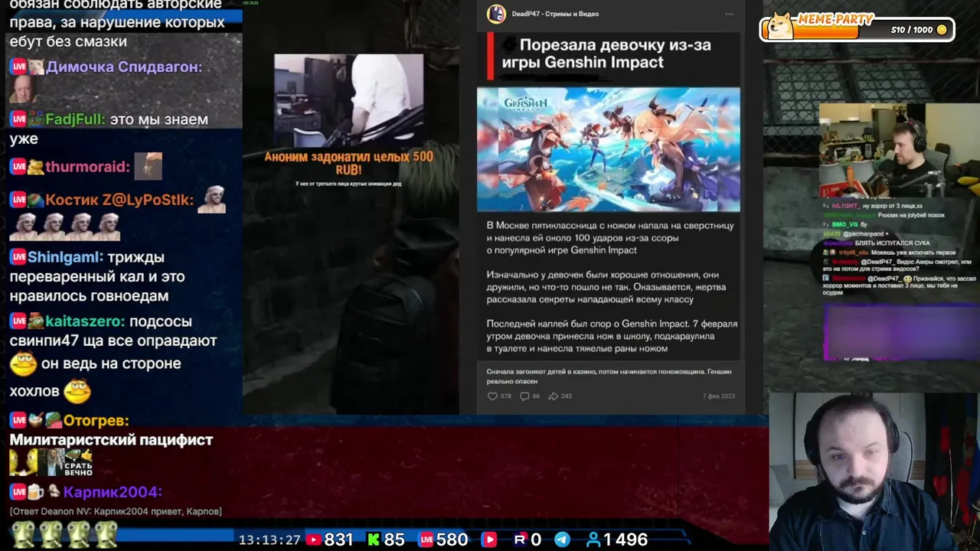Viewport: 980px width, 551px height.
Task: Open the 'DeadP47 - Стримы и Видео' community link
Action: (555, 14)
